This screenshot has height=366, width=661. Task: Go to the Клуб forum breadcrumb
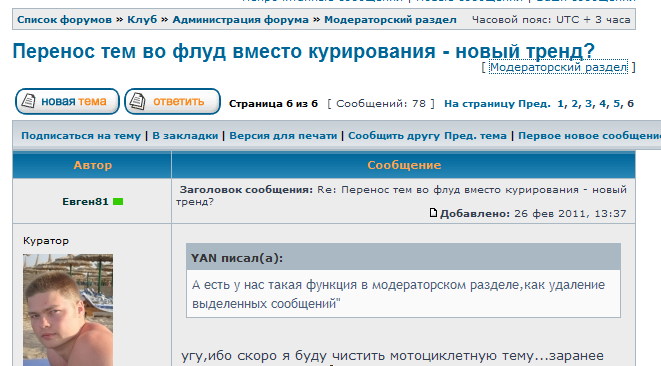click(x=142, y=20)
